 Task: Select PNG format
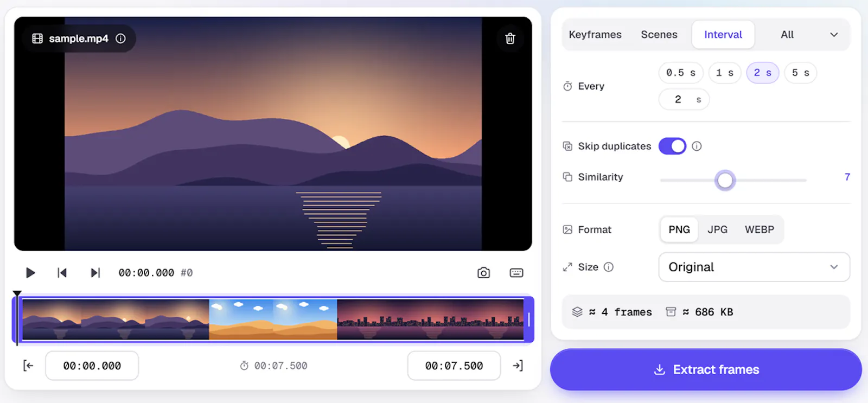[x=679, y=229]
